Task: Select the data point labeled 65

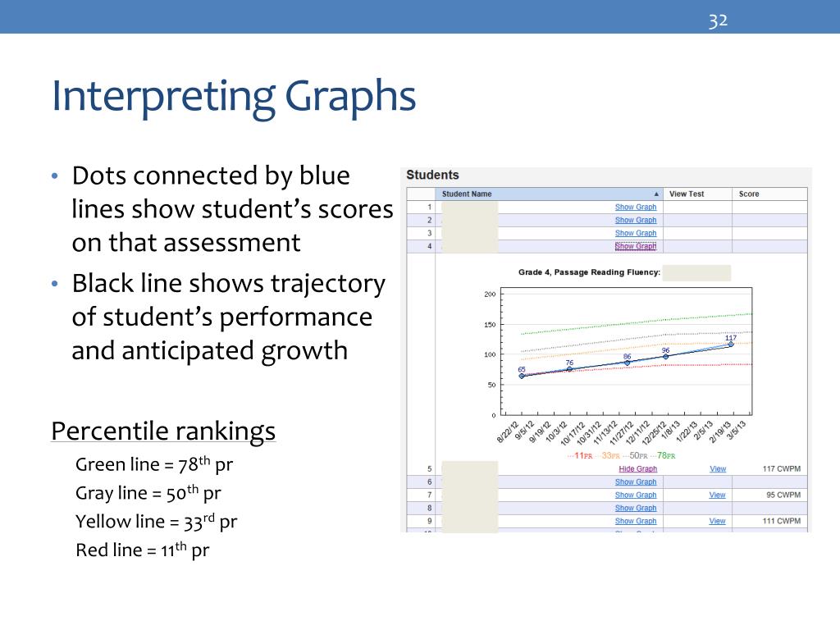Action: pyautogui.click(x=522, y=376)
